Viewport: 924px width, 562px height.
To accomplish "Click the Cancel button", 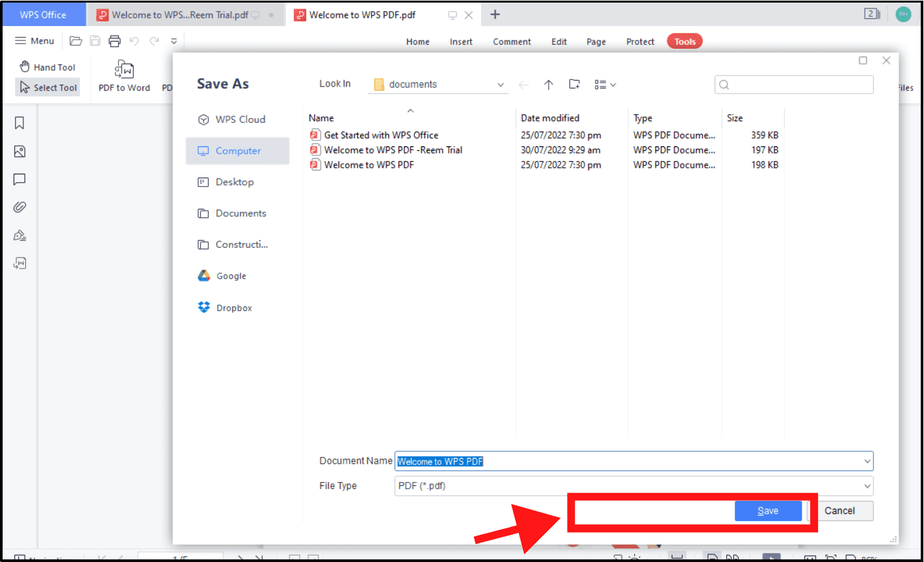I will [x=839, y=511].
